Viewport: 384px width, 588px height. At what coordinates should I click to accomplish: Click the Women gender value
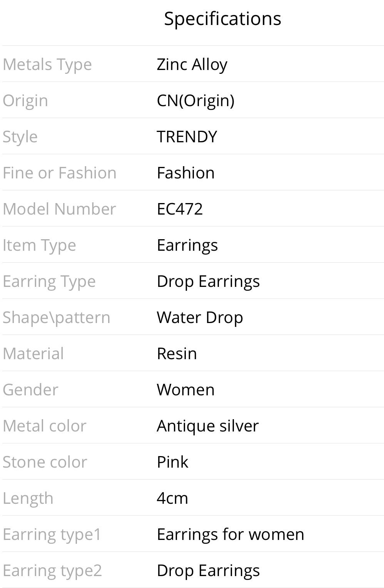(x=185, y=390)
